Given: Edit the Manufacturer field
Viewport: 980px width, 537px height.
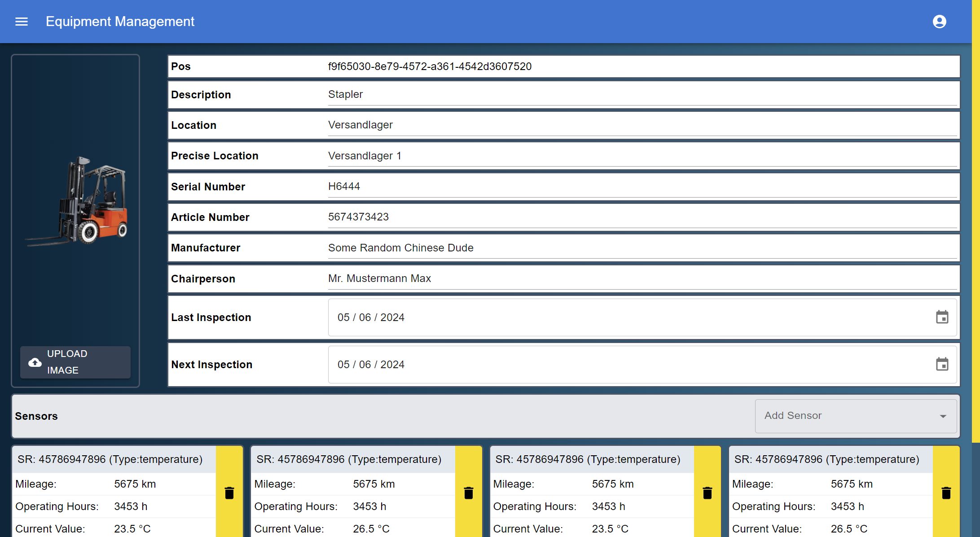Looking at the screenshot, I should (642, 248).
